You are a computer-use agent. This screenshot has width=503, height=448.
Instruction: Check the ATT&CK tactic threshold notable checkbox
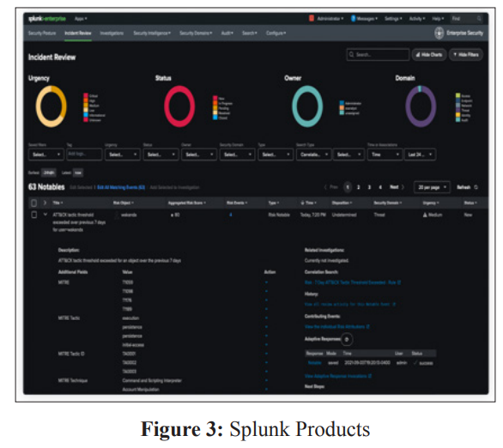click(33, 215)
